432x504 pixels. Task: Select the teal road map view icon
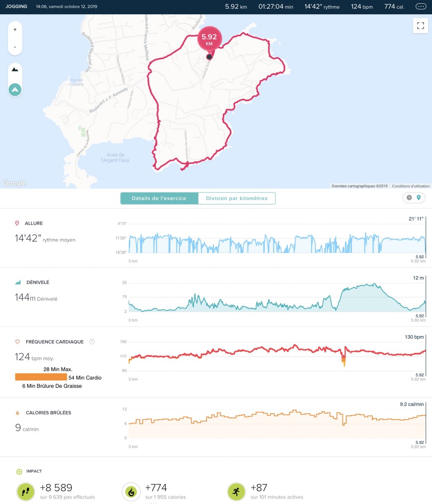pos(15,89)
